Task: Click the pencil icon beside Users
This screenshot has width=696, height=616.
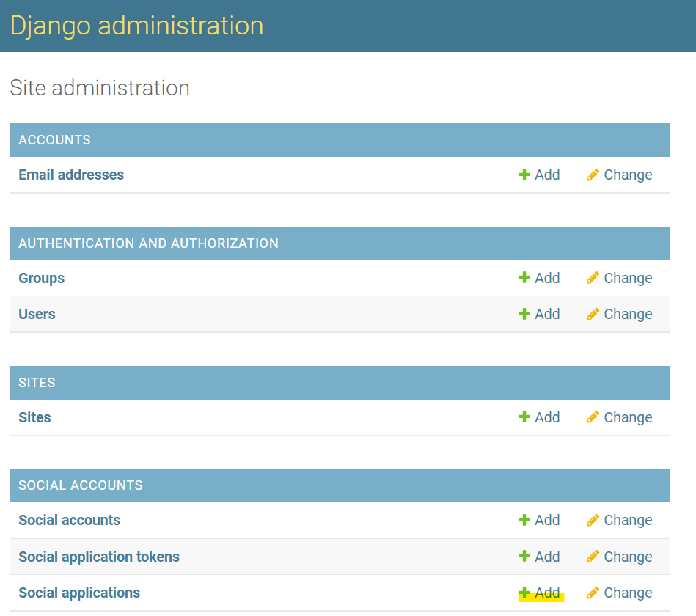Action: (593, 315)
